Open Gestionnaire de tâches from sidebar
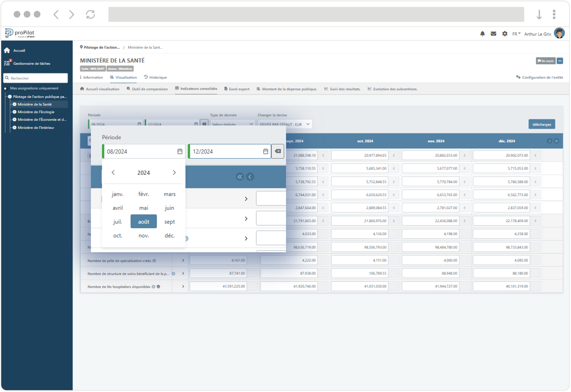The height and width of the screenshot is (392, 571). coord(31,63)
